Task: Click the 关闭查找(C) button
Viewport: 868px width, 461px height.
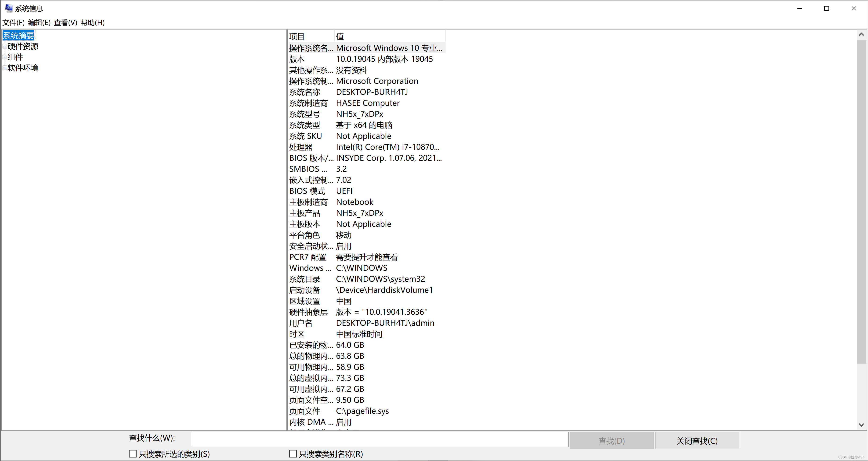Action: pyautogui.click(x=697, y=441)
